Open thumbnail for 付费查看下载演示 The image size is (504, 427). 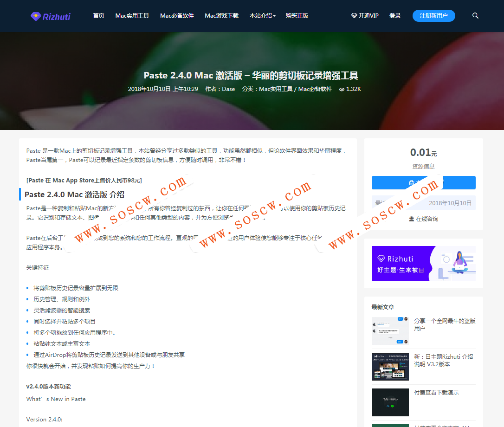[x=390, y=402]
